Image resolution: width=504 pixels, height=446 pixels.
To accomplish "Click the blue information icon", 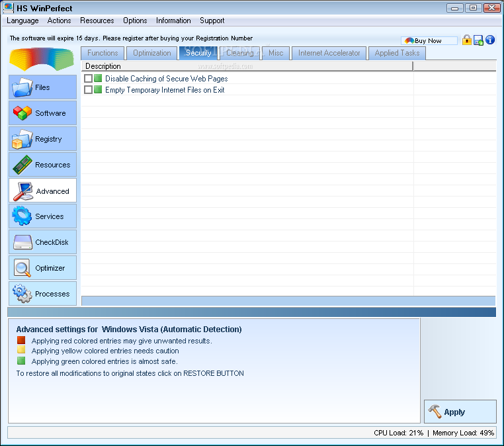I will pos(490,40).
